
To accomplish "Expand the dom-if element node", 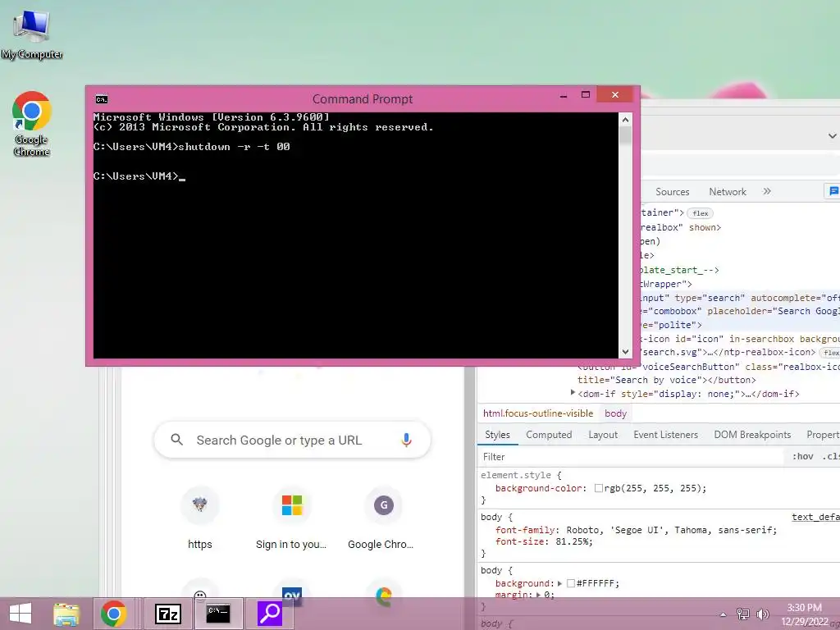I will tap(573, 393).
